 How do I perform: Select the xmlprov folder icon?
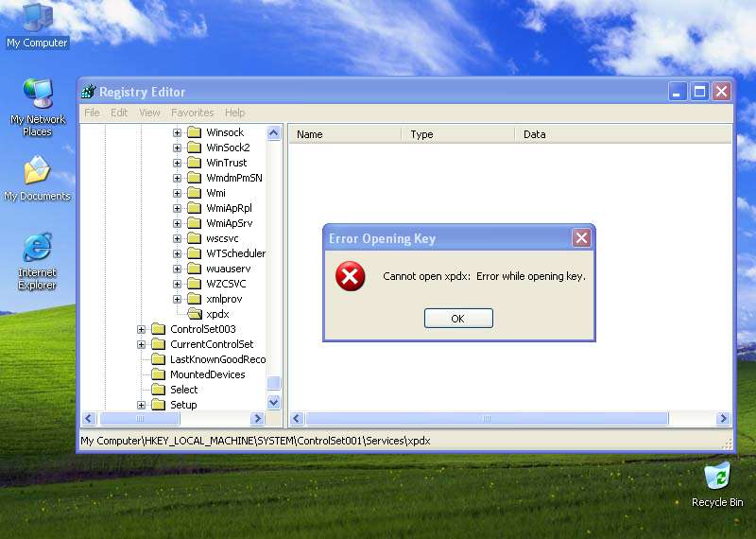point(195,299)
